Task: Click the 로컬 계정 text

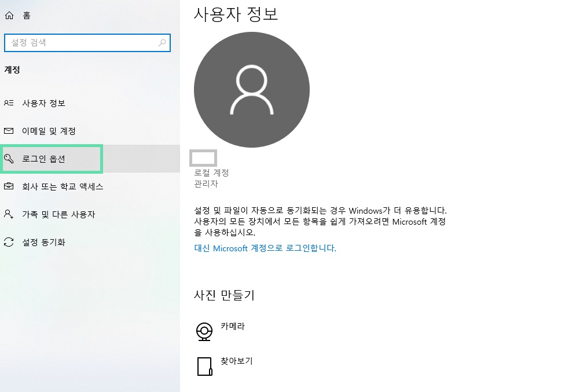Action: 211,173
